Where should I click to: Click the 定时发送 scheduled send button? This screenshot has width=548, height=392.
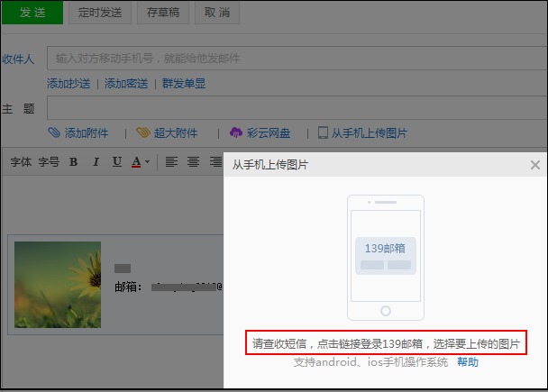click(x=100, y=12)
